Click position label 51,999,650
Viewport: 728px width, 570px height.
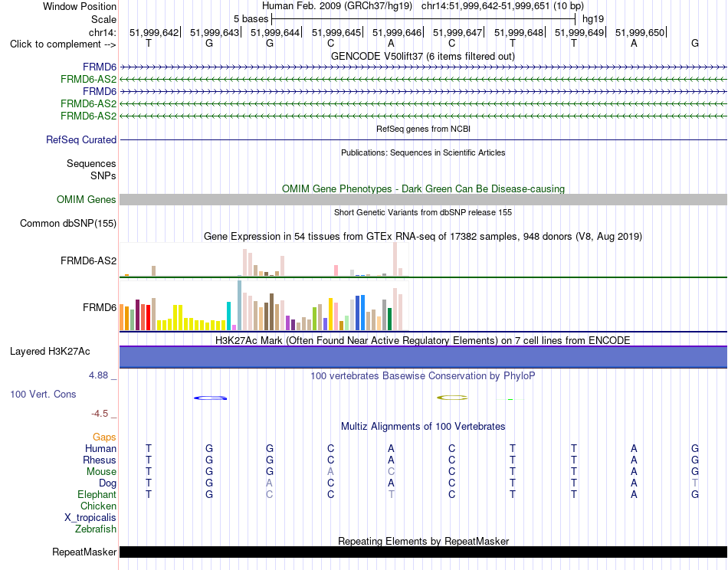pos(640,32)
